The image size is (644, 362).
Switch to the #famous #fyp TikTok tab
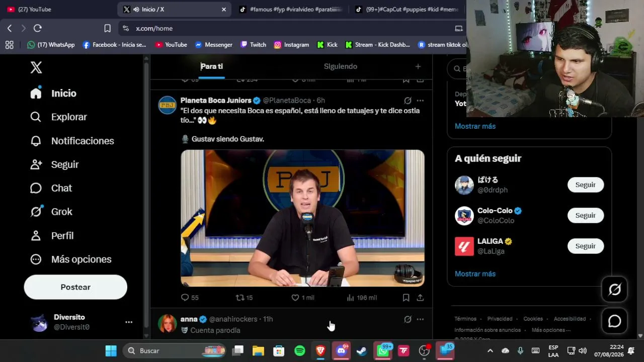tap(292, 10)
